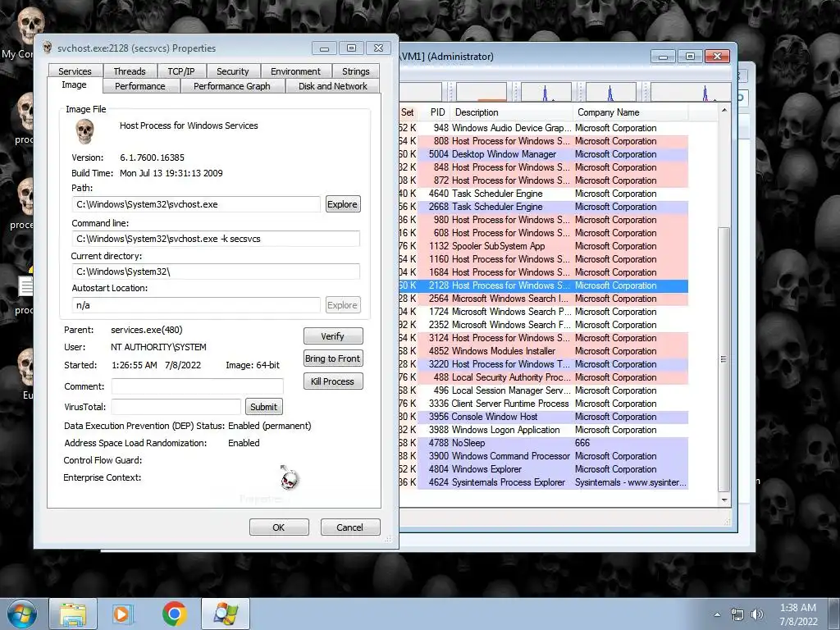This screenshot has width=840, height=630.
Task: Cancel the Properties dialog
Action: coord(349,527)
